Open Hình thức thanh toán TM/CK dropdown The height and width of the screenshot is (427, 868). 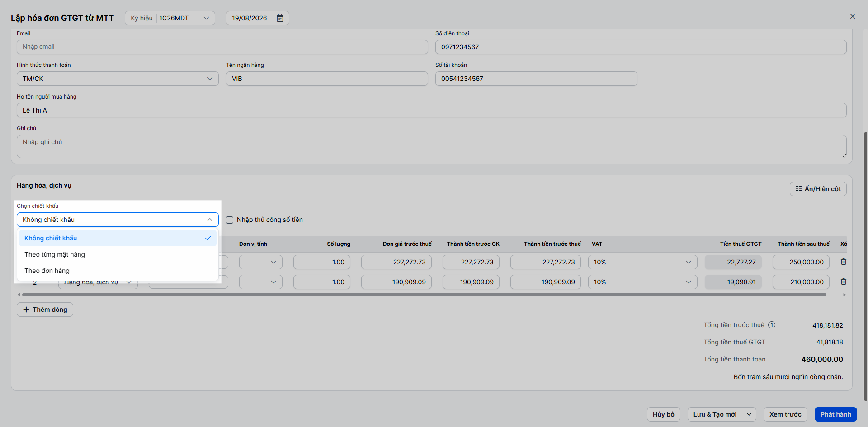(x=118, y=79)
